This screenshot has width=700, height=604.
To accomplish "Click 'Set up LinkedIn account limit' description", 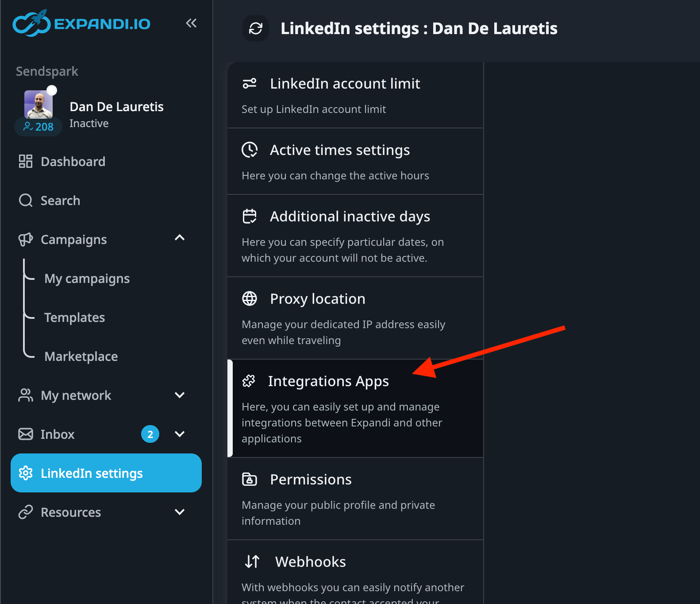I will pyautogui.click(x=314, y=109).
